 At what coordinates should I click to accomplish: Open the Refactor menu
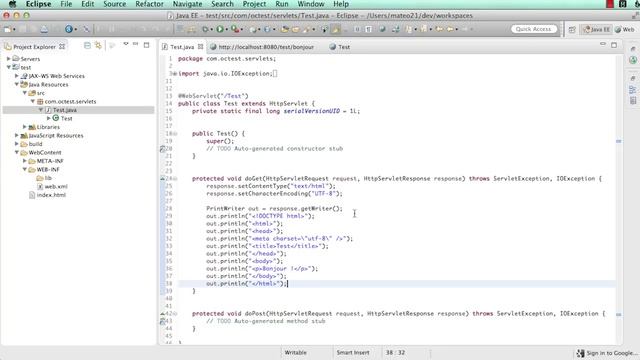[x=149, y=4]
